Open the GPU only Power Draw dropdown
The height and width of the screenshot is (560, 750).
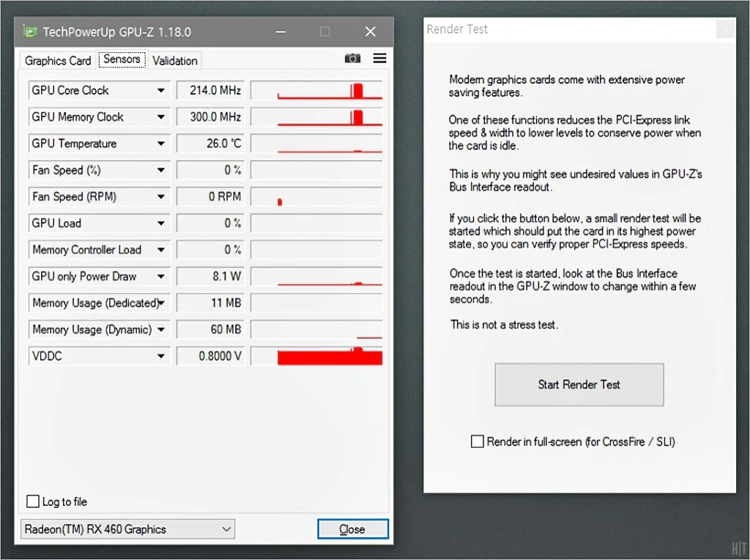161,277
